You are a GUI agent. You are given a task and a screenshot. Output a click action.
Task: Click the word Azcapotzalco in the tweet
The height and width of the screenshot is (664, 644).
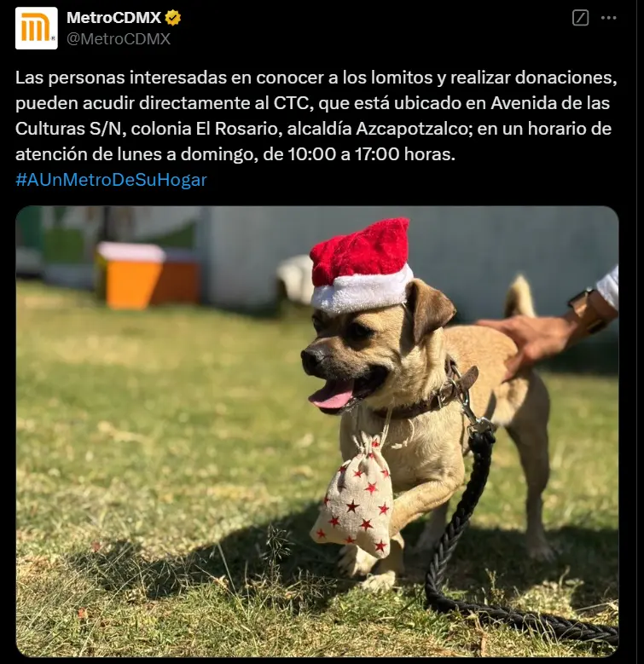(x=414, y=129)
